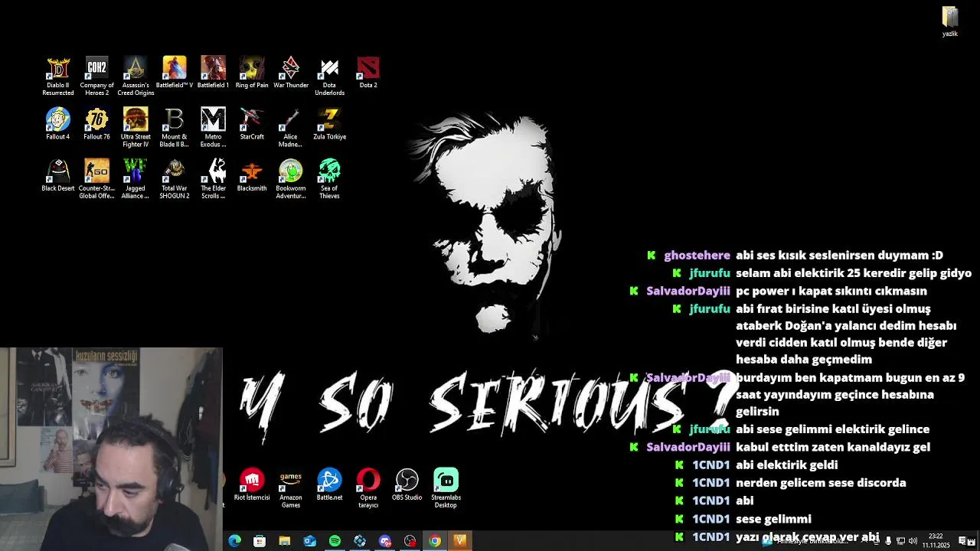This screenshot has height=551, width=980.
Task: Click 1CND1 message 'nerden gelicem sese discorda'
Action: (x=821, y=483)
